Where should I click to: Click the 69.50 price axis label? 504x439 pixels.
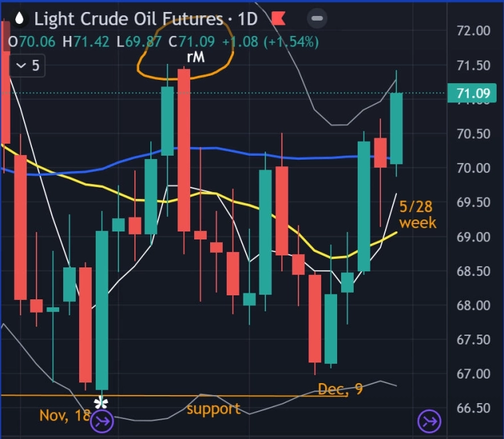point(473,202)
